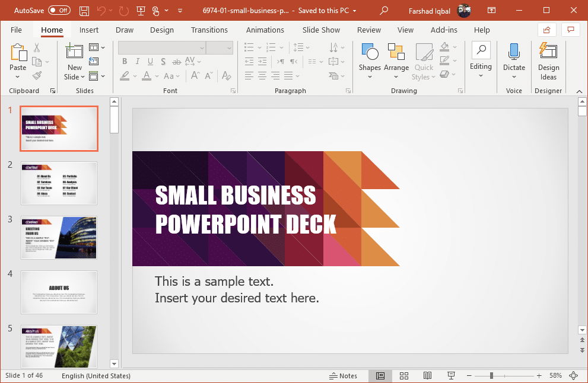Open the Transitions tab
Image resolution: width=588 pixels, height=383 pixels.
(x=209, y=30)
